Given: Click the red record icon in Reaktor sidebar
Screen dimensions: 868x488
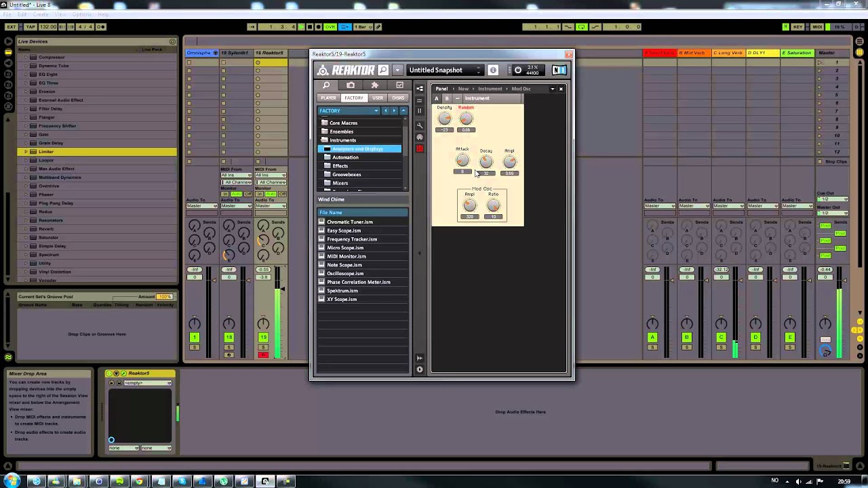Looking at the screenshot, I should tap(420, 148).
